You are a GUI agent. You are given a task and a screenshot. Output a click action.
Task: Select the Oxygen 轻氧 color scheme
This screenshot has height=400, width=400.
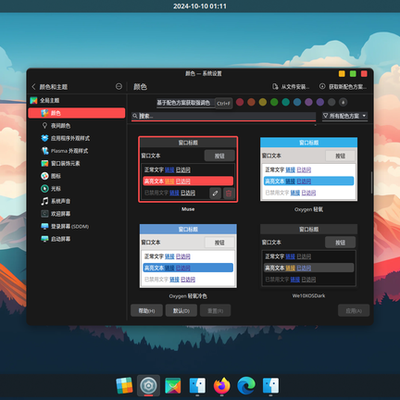coord(309,169)
